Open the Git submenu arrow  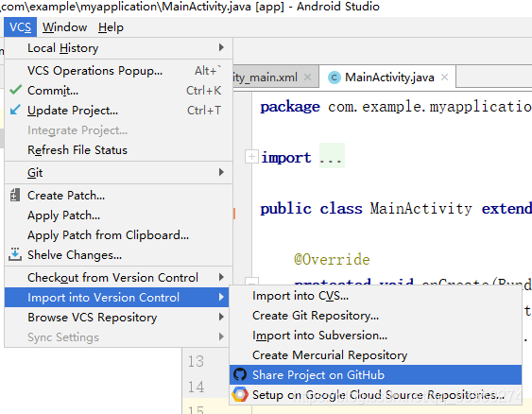(x=221, y=172)
